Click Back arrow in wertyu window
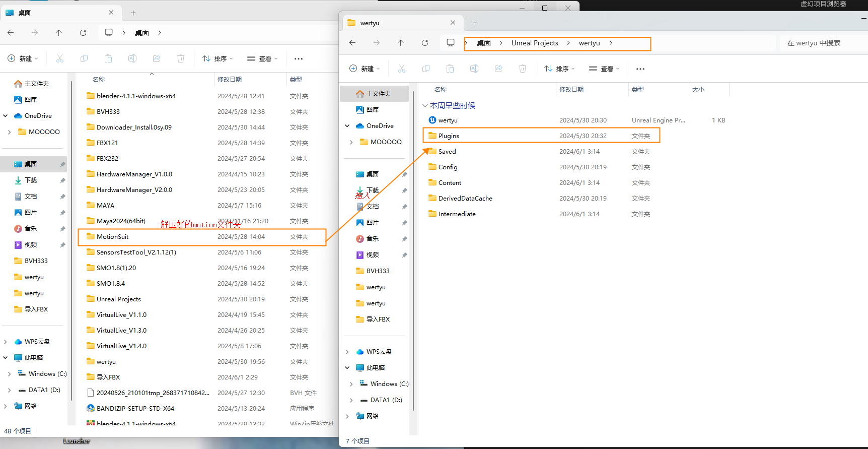Viewport: 868px width, 449px height. (352, 43)
